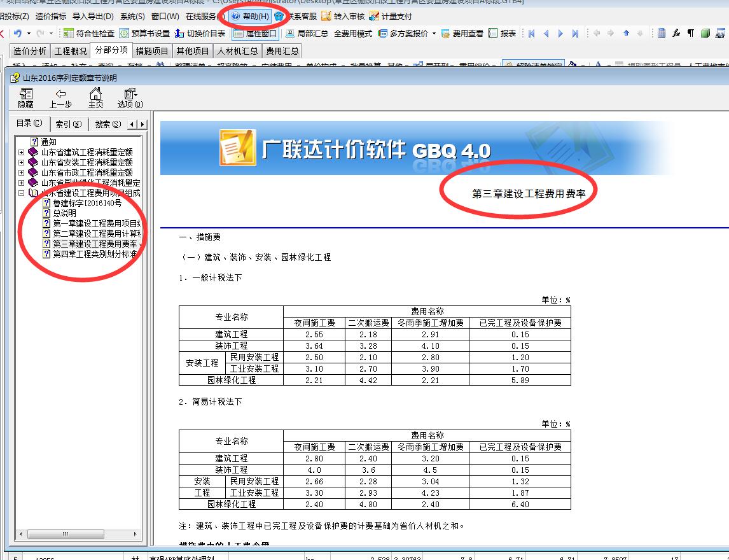Click help tabs scroll-right arrow
The height and width of the screenshot is (560, 729).
tap(142, 124)
